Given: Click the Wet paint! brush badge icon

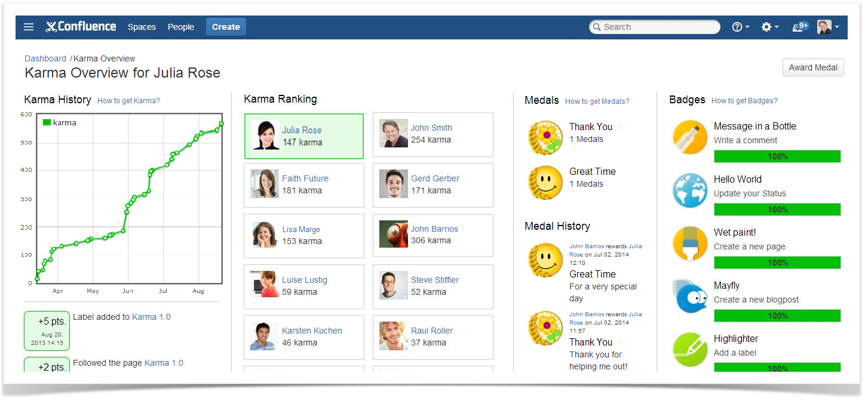Looking at the screenshot, I should click(690, 244).
